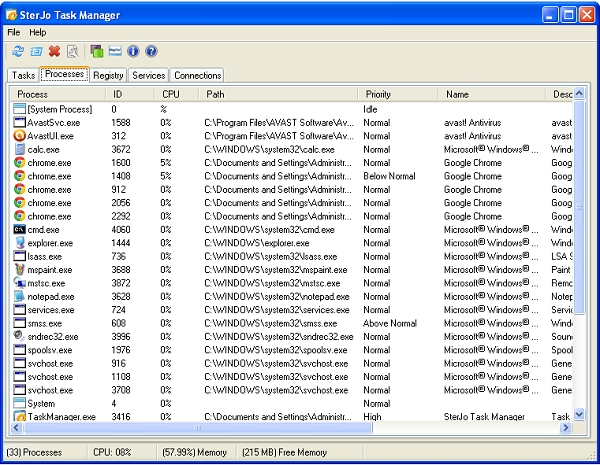Click the second toolbar icon beside refresh
Screen dimensions: 600x465
(34, 51)
